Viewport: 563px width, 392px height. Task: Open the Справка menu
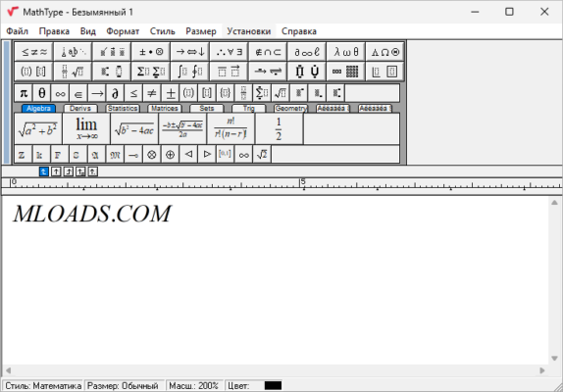pos(299,31)
